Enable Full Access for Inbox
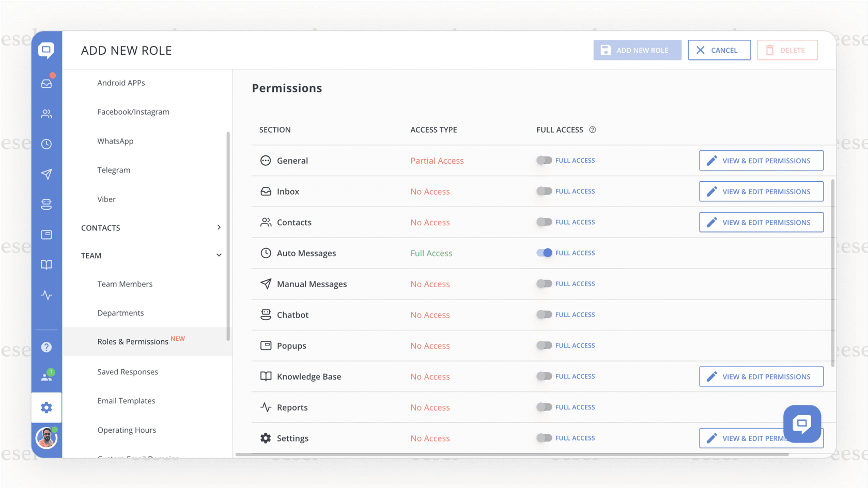The height and width of the screenshot is (488, 868). tap(545, 191)
